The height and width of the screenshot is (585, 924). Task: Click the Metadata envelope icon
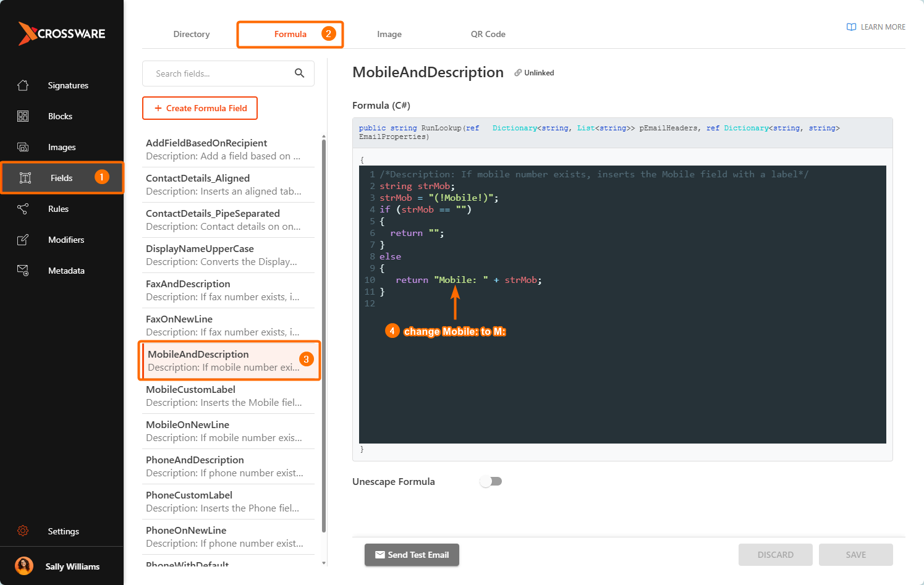[x=23, y=271]
